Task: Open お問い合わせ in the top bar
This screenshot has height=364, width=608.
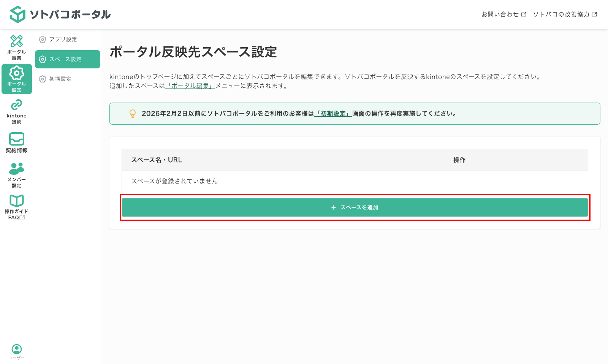Action: click(x=500, y=14)
